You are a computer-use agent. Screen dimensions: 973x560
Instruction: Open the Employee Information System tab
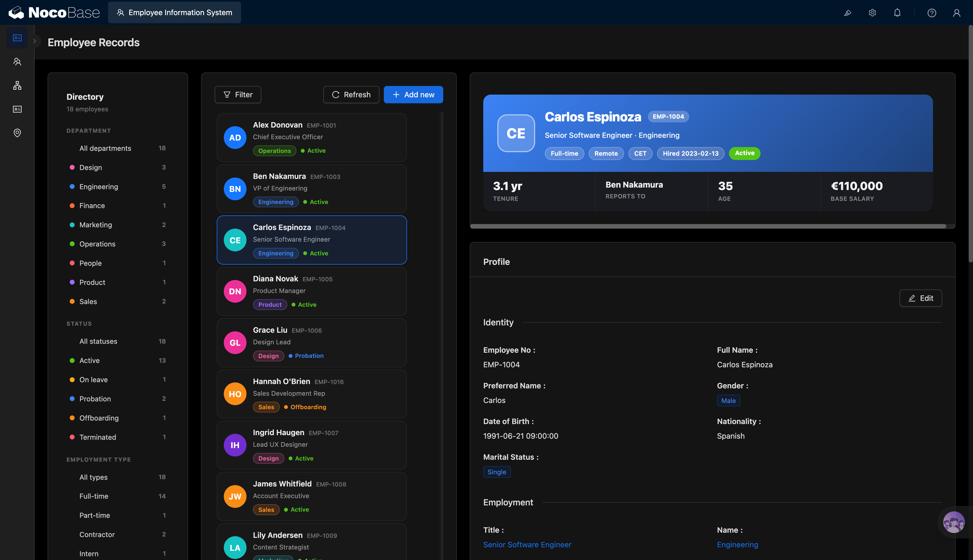pos(175,12)
